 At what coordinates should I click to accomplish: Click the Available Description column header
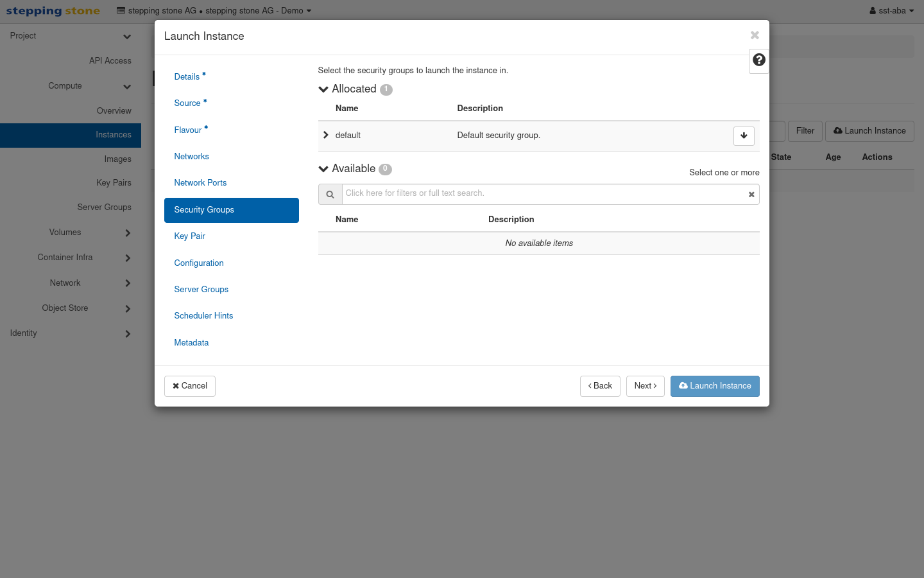(511, 220)
